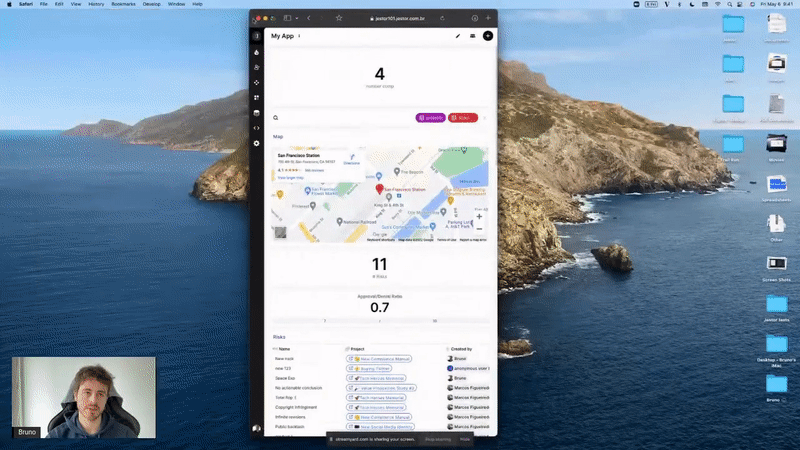
Task: Open the project tag in Space Exp row
Action: pos(376,378)
